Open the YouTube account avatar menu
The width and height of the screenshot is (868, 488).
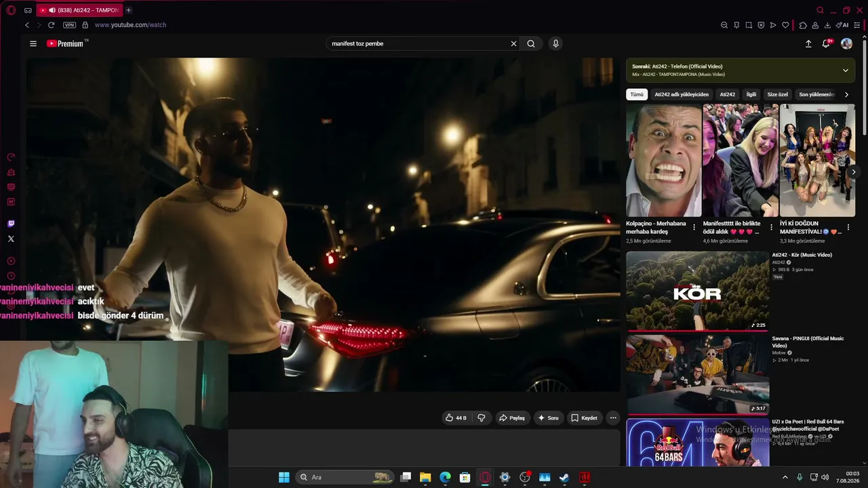846,43
